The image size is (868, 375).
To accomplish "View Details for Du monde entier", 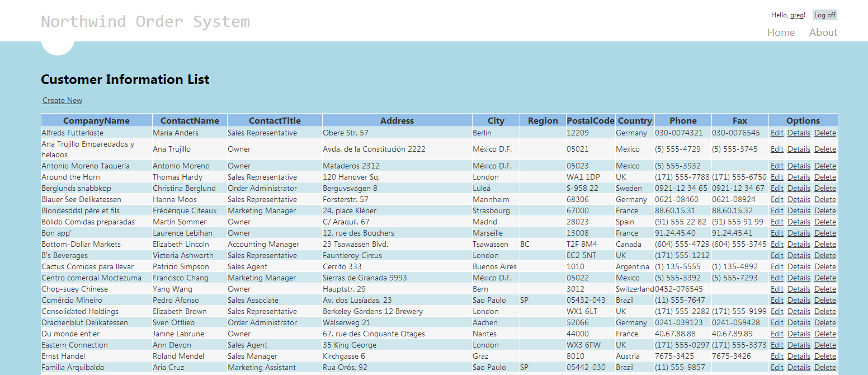I will pos(799,334).
